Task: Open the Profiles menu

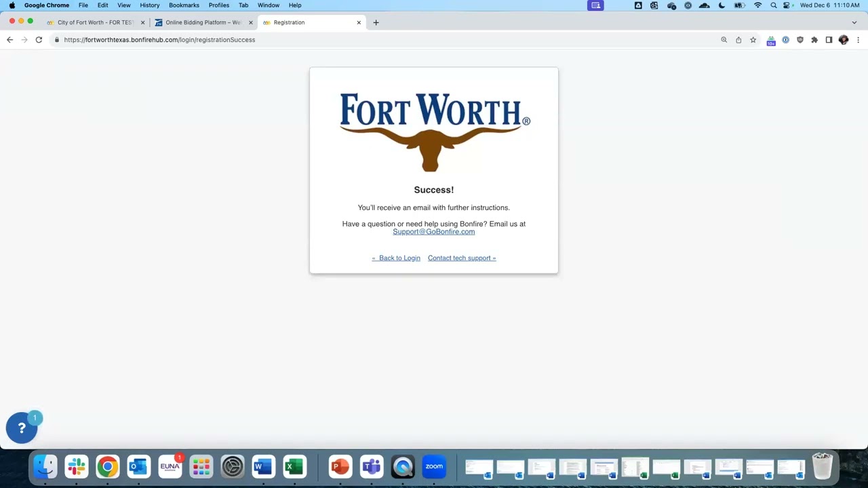Action: point(219,5)
